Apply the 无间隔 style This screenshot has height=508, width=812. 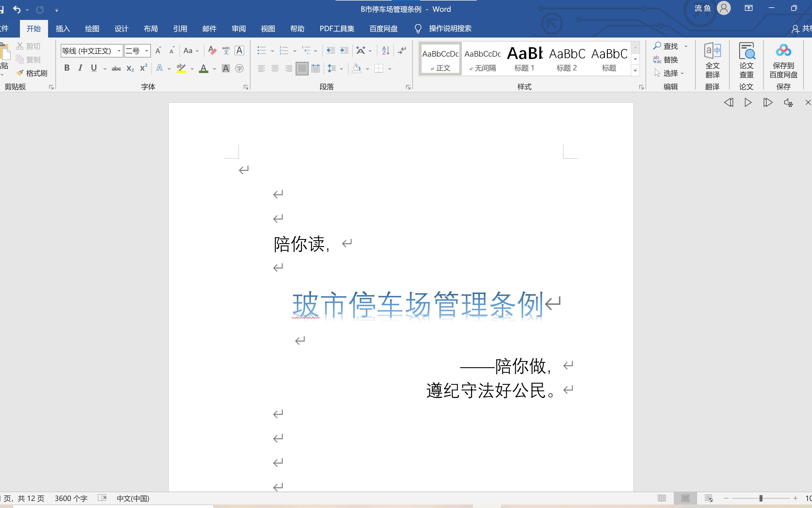(x=482, y=59)
